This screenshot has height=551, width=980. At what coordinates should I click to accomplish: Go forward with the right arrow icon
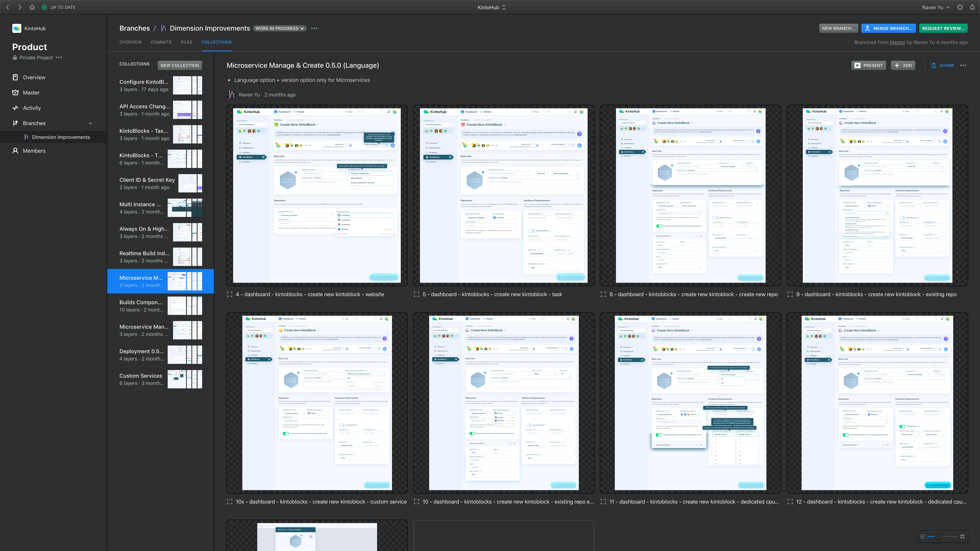pyautogui.click(x=20, y=7)
